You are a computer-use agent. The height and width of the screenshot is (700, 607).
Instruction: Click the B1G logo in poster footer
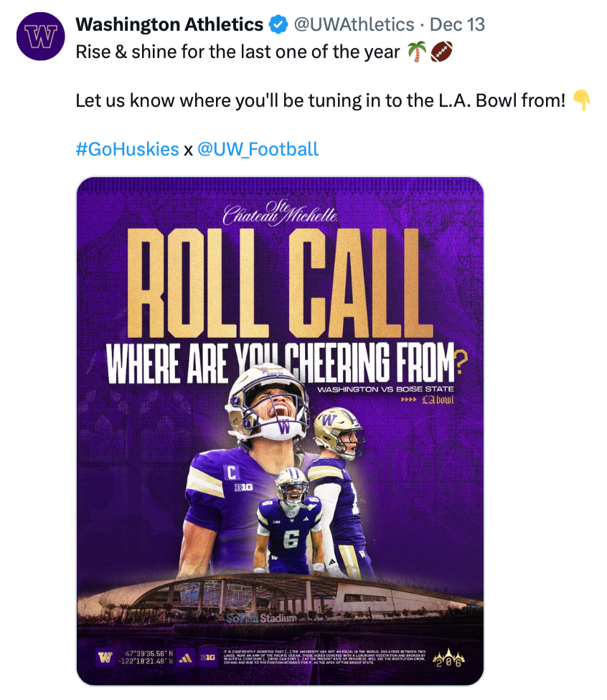pyautogui.click(x=207, y=658)
